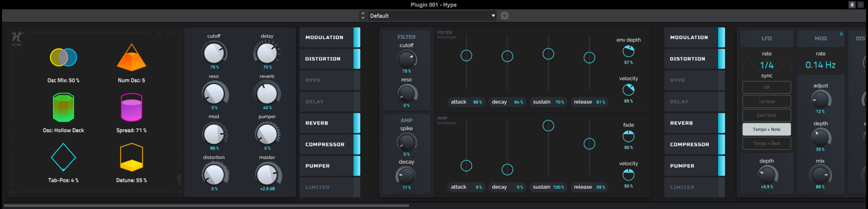Click the env depth knob
The image size is (868, 209).
628,52
